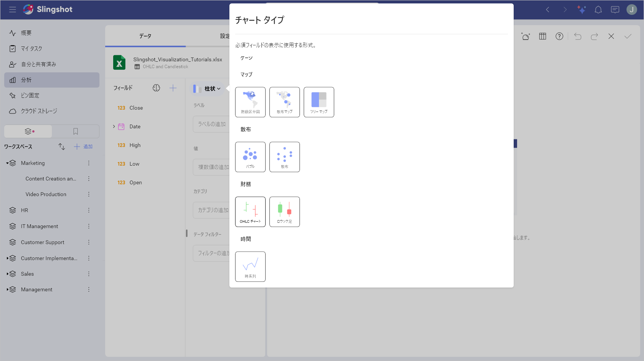Switch to the bookmarks tab in sidebar
This screenshot has height=361, width=644.
click(75, 131)
